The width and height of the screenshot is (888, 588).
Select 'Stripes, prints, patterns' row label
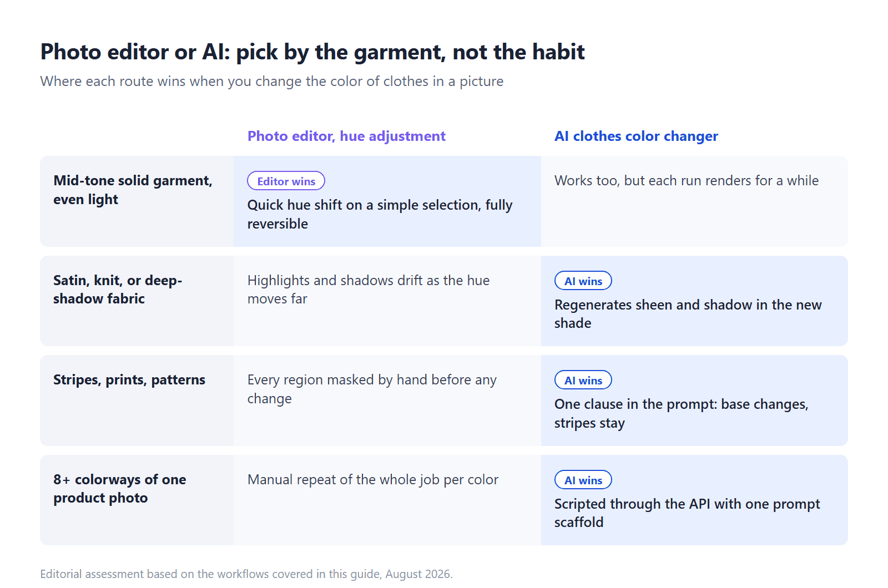[129, 379]
